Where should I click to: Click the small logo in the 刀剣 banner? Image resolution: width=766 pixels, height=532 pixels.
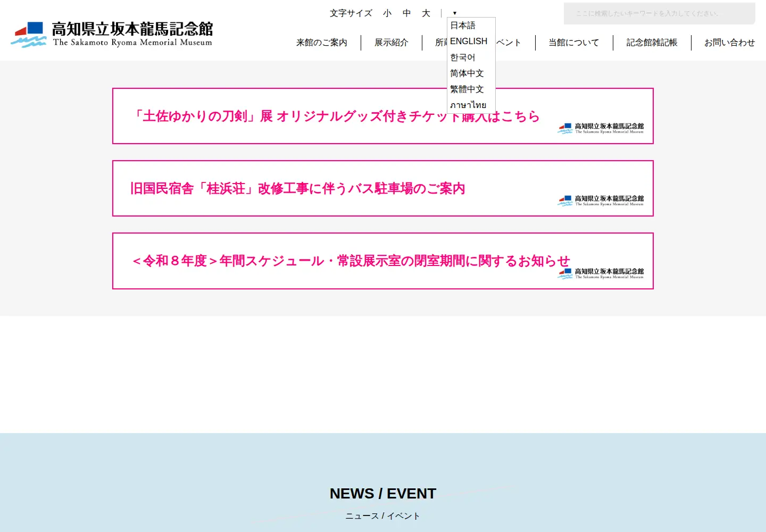[601, 128]
